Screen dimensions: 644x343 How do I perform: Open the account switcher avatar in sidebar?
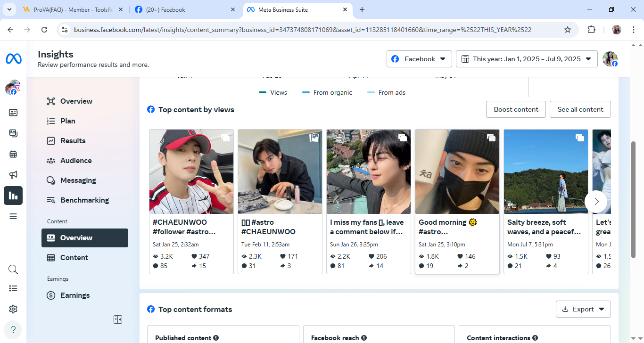tap(13, 88)
